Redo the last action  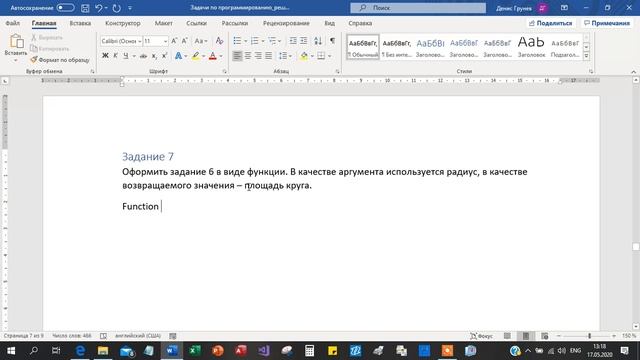(116, 8)
